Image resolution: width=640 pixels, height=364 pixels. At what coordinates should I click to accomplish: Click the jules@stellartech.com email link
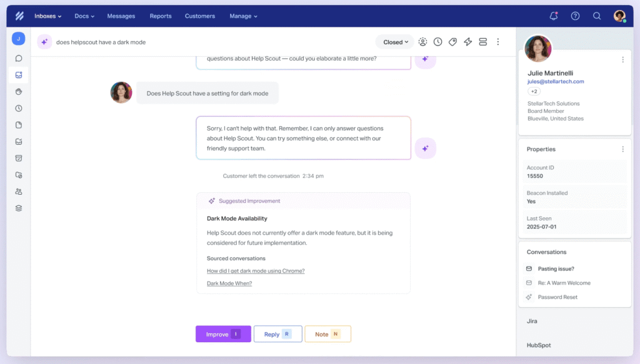coord(556,81)
